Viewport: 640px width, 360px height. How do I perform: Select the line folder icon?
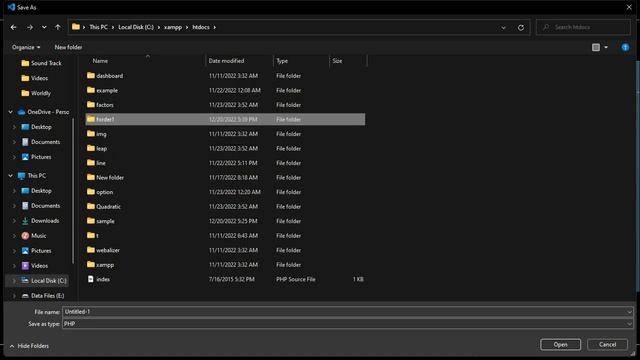91,162
